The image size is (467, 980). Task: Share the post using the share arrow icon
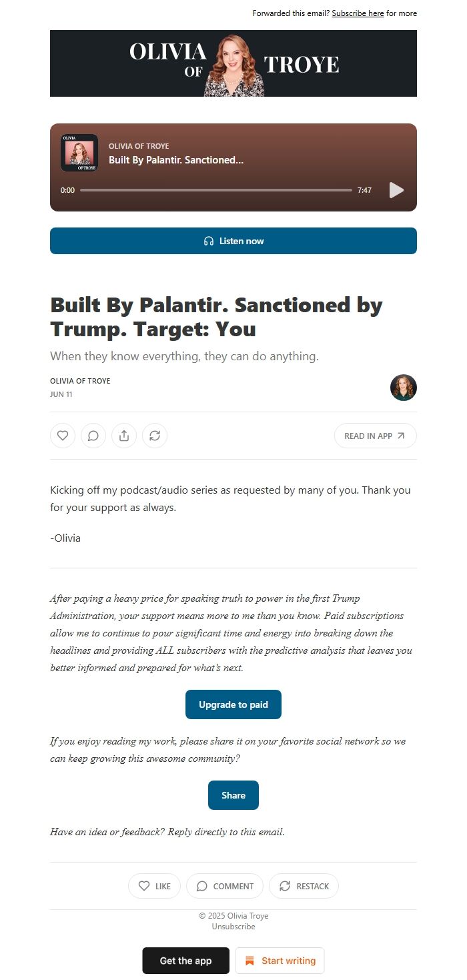click(x=124, y=436)
